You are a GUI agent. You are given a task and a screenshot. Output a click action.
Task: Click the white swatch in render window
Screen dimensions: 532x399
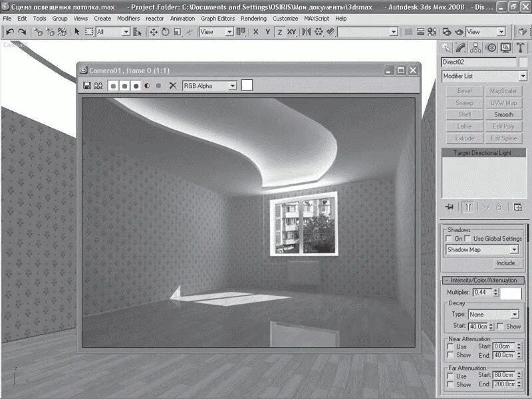[x=247, y=85]
